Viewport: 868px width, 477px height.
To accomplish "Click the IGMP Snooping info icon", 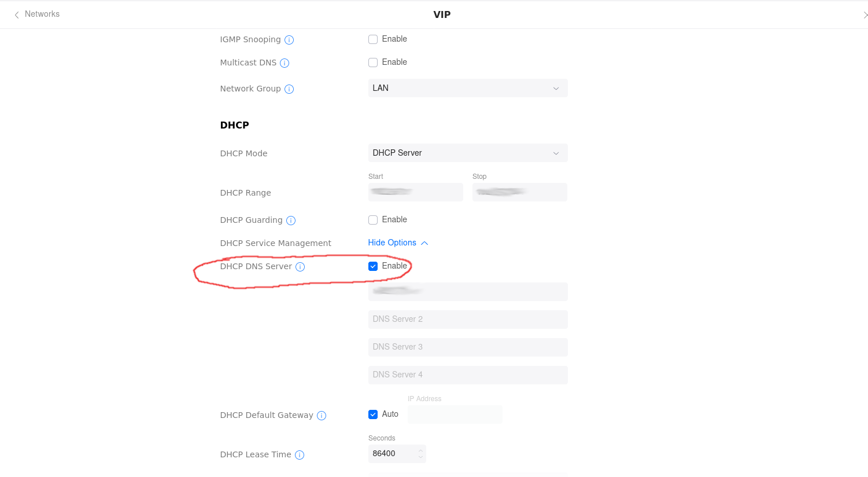I will pos(289,40).
